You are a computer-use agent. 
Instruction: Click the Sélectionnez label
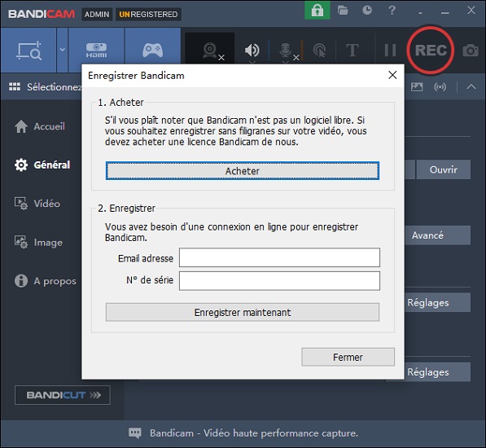click(x=54, y=87)
